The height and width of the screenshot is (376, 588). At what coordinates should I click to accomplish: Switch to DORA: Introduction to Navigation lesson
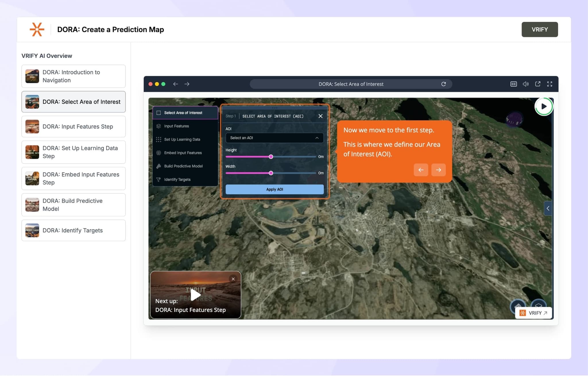(73, 76)
